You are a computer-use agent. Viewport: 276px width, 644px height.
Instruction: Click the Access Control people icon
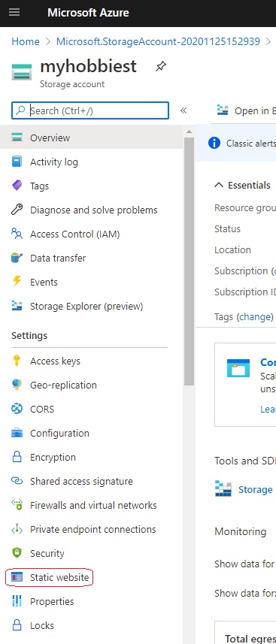pos(17,234)
